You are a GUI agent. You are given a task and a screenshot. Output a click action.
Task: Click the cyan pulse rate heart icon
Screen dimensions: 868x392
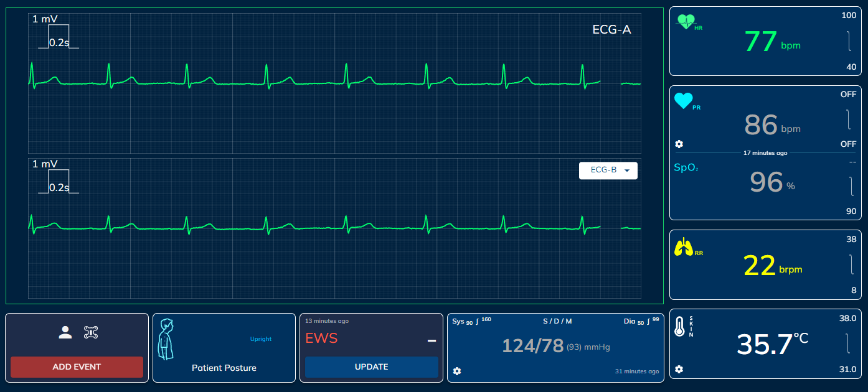[683, 101]
